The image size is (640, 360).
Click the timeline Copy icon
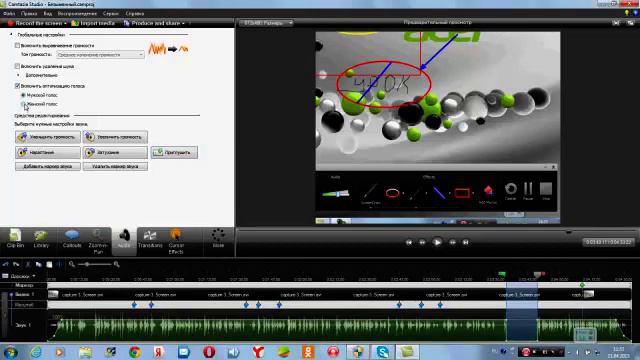pyautogui.click(x=38, y=264)
